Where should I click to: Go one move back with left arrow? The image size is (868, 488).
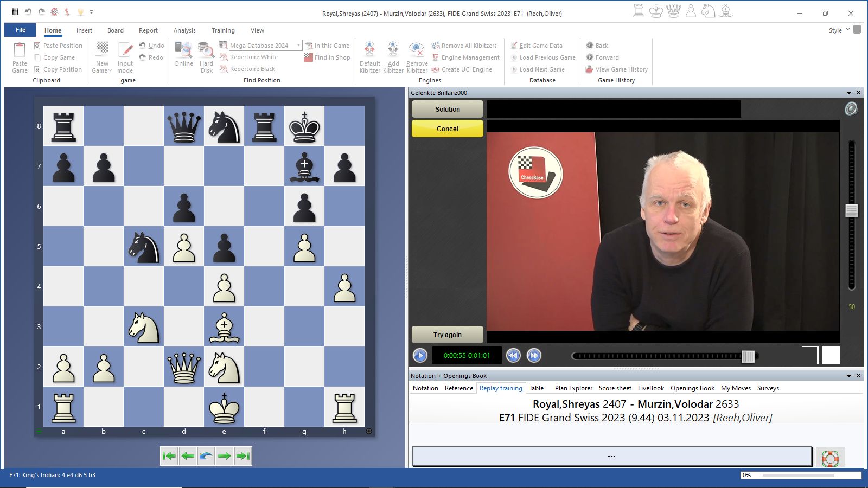tap(188, 456)
